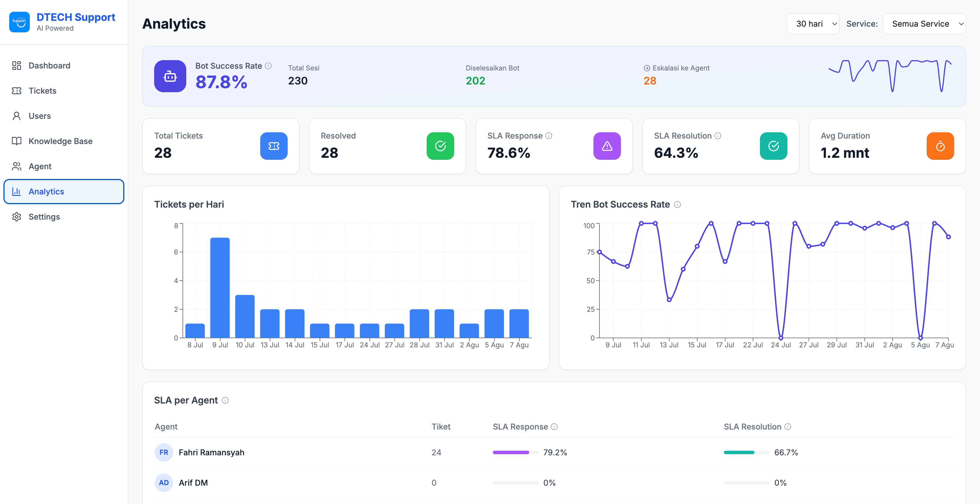Click the Eskalasi ke Agent arrow icon
The image size is (980, 504).
point(647,68)
